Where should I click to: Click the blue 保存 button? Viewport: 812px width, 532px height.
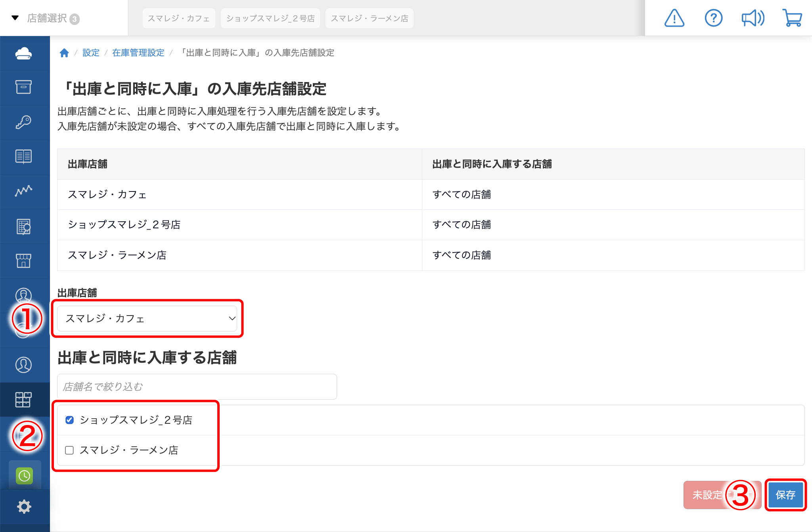point(785,495)
